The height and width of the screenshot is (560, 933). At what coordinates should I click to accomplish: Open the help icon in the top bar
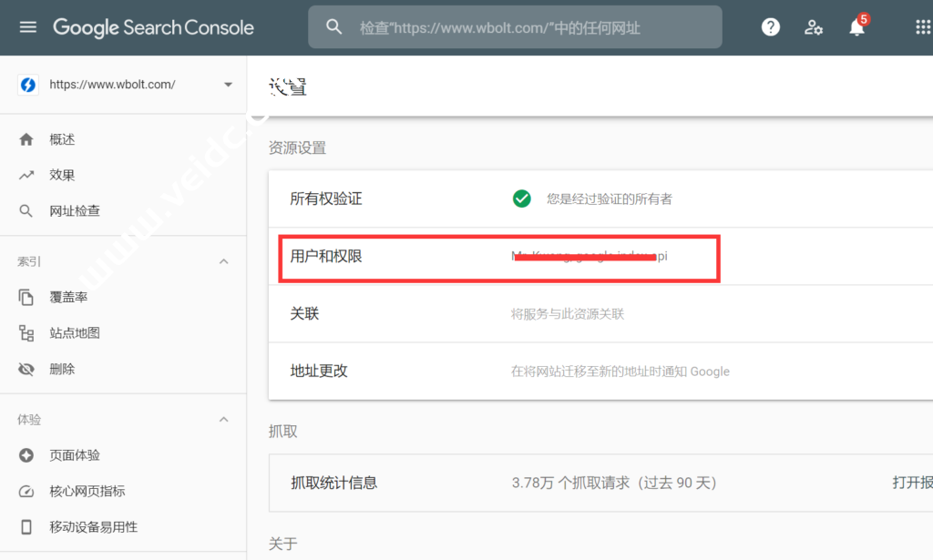(x=770, y=26)
